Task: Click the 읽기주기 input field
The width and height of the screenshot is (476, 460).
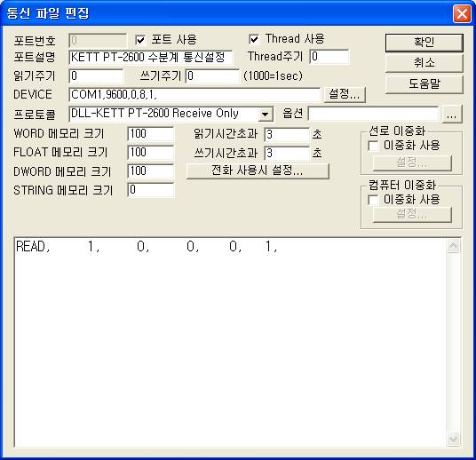Action: click(x=96, y=76)
